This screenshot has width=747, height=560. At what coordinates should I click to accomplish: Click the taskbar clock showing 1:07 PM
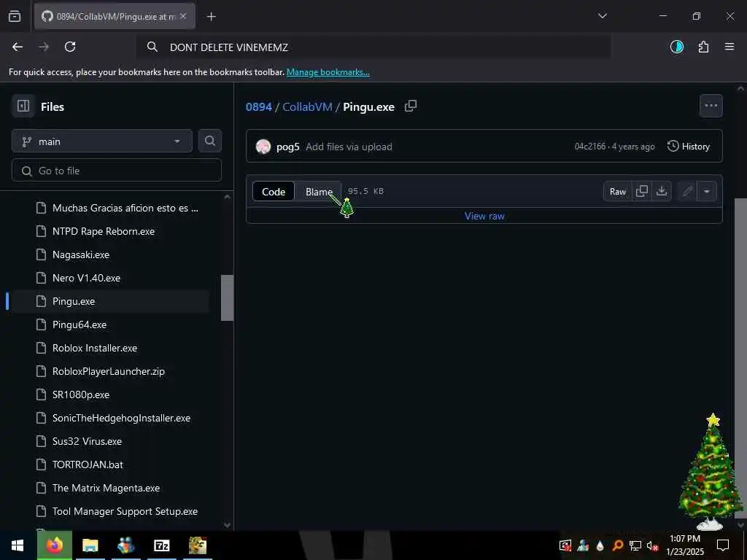pos(685,545)
